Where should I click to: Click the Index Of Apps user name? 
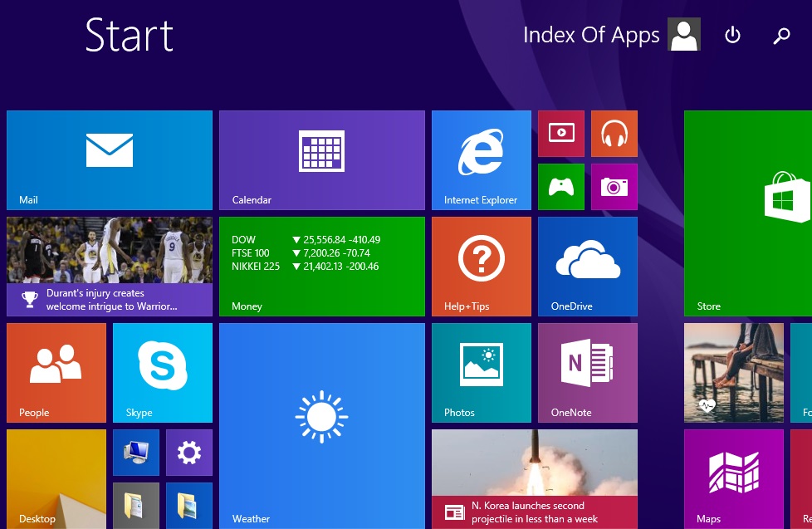click(591, 35)
